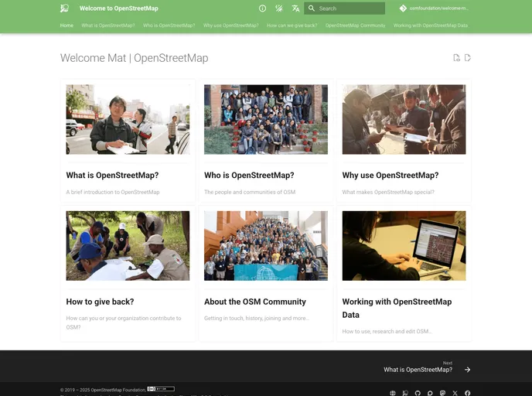Click the magnifier icon in search box
Image resolution: width=532 pixels, height=396 pixels.
coord(311,9)
